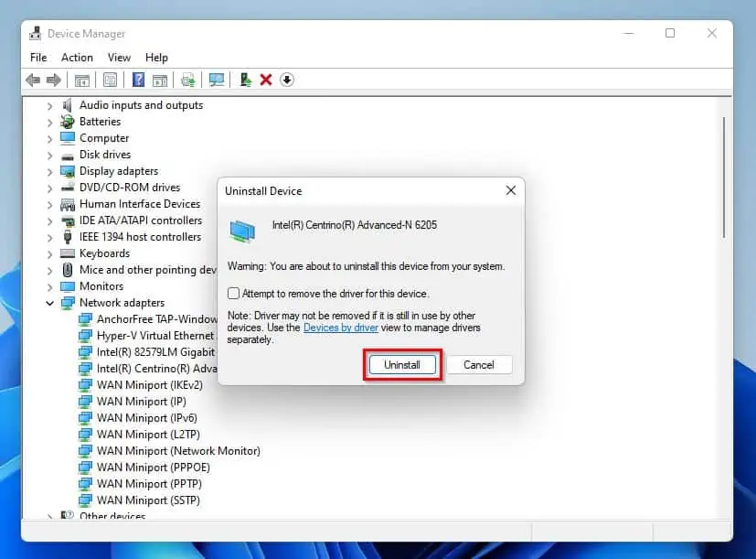This screenshot has height=559, width=756.
Task: Click the Mice and other pointing devices icon
Action: click(x=68, y=270)
